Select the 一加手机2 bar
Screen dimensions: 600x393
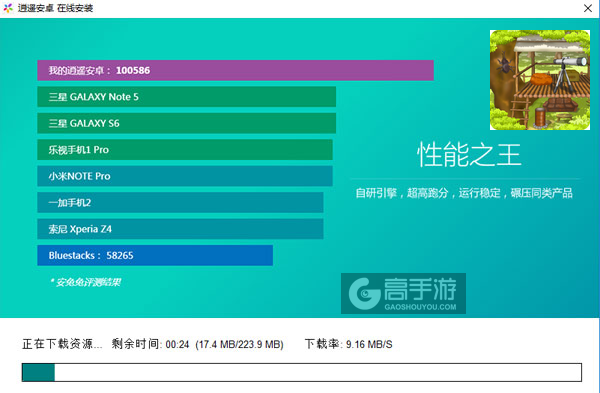tap(180, 202)
